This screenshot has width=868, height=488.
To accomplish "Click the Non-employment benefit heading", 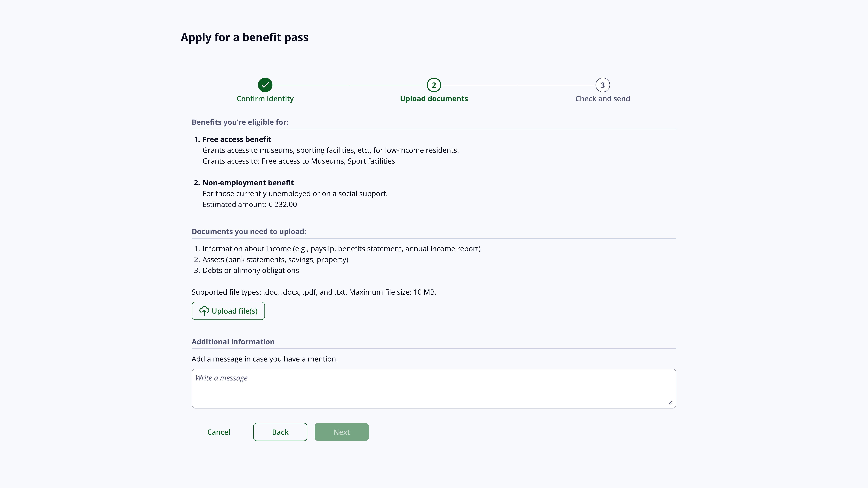I will [248, 183].
